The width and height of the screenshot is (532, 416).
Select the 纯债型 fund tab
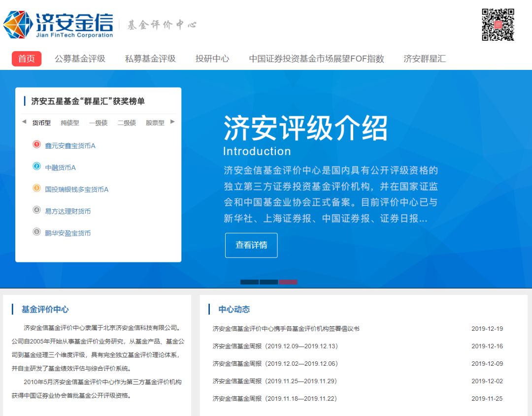pyautogui.click(x=70, y=123)
